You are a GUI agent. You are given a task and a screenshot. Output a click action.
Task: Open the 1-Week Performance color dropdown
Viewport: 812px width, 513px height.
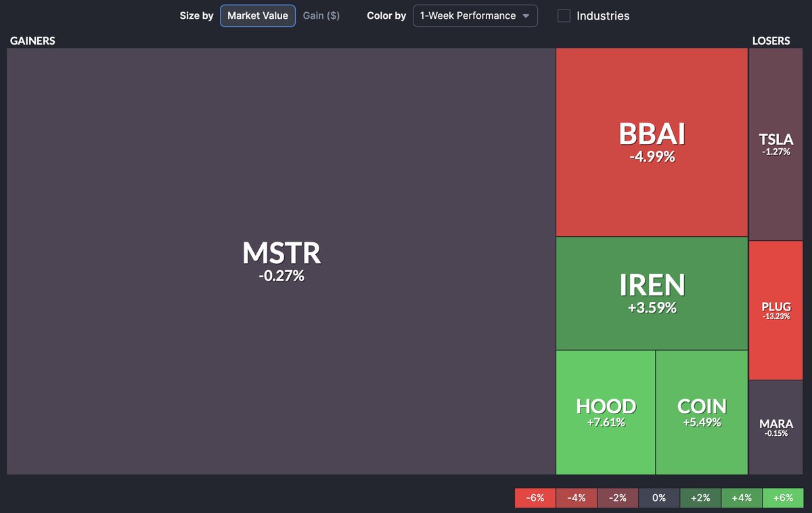[475, 16]
